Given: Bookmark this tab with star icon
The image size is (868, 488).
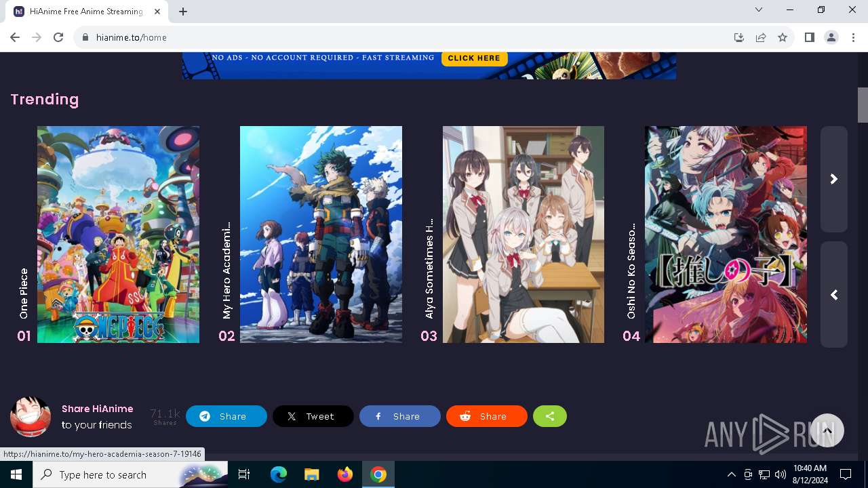Looking at the screenshot, I should point(783,37).
